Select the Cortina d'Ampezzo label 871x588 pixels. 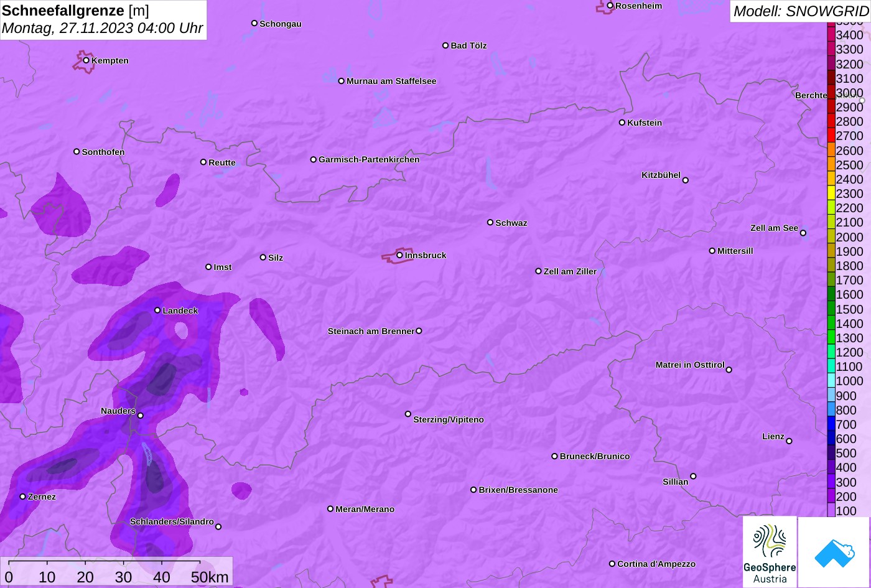click(x=656, y=564)
